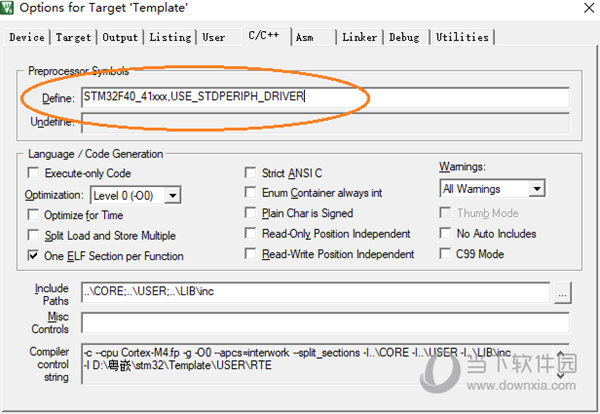Open the Output tab

[120, 37]
